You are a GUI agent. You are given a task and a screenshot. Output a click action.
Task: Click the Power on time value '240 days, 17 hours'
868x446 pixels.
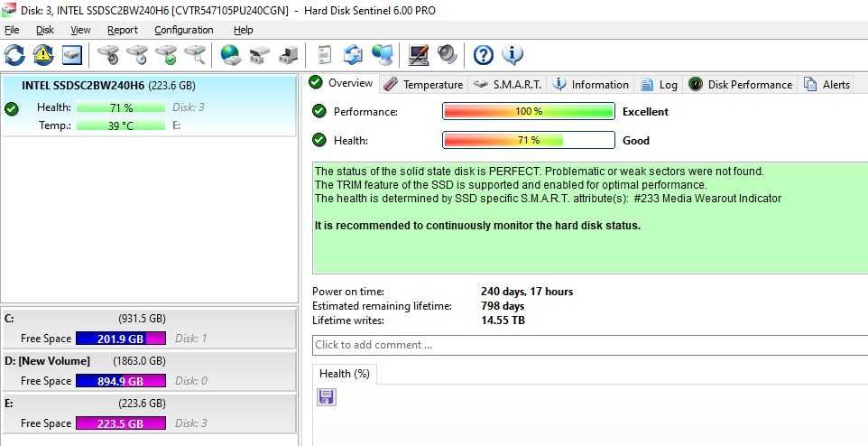527,292
